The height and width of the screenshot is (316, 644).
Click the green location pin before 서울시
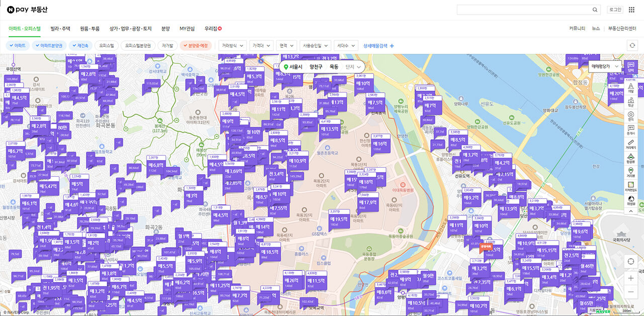(286, 66)
